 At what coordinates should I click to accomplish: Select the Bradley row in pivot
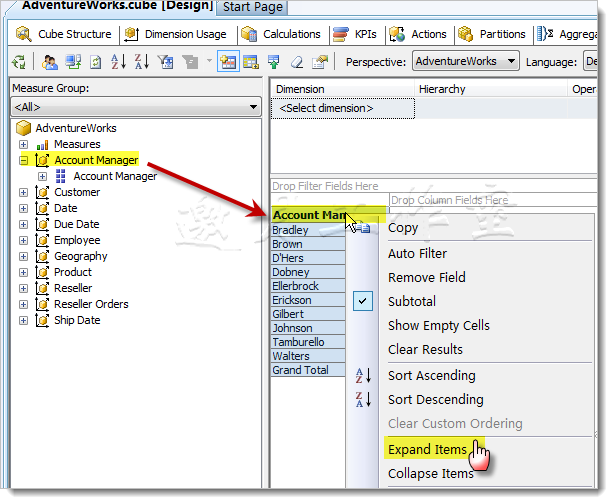tap(308, 230)
